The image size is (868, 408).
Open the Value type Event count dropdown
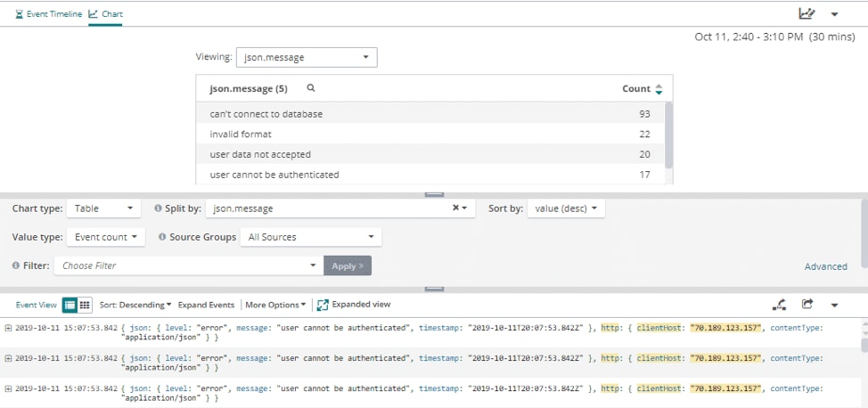[x=106, y=237]
